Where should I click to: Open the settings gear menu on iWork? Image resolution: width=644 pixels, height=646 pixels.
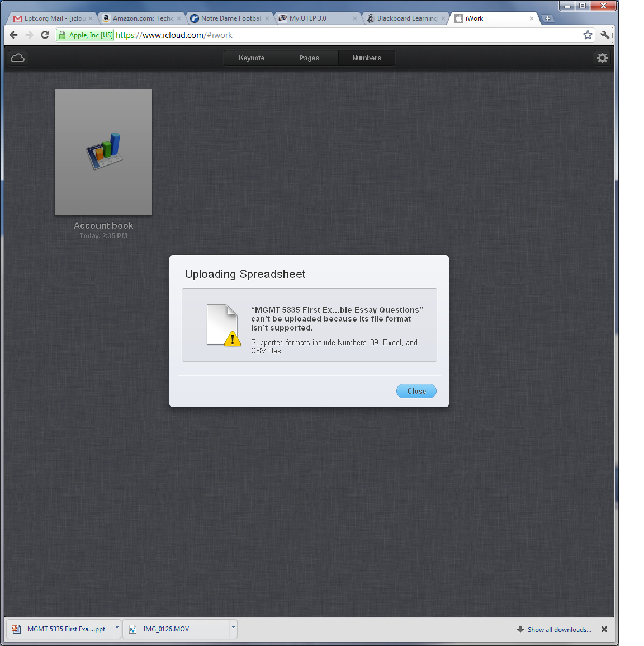tap(602, 58)
